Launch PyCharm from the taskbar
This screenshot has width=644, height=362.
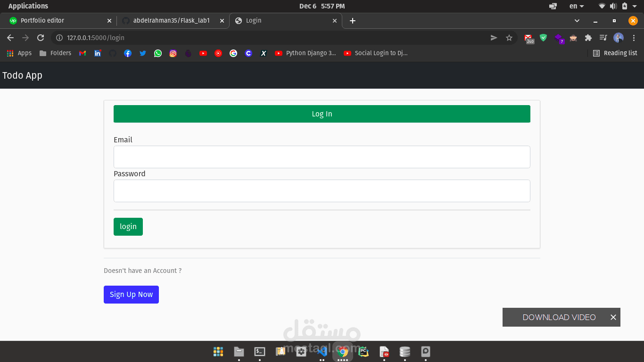click(363, 351)
